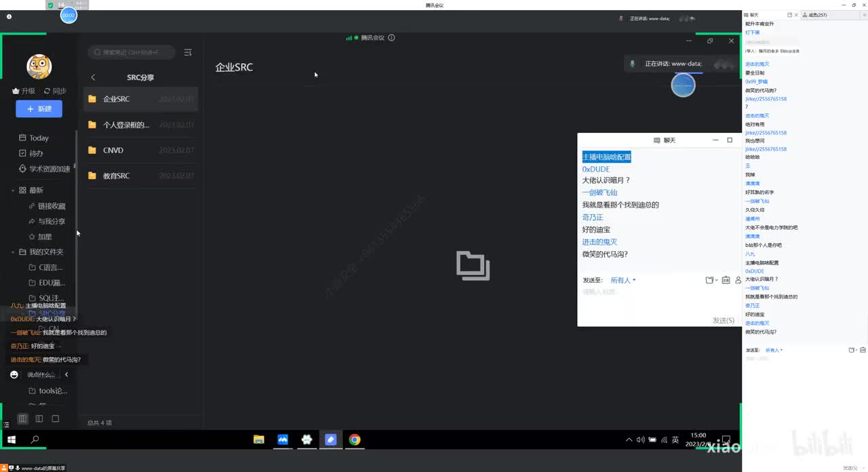868x472 pixels.
Task: Open File Explorer from taskbar
Action: [x=258, y=439]
